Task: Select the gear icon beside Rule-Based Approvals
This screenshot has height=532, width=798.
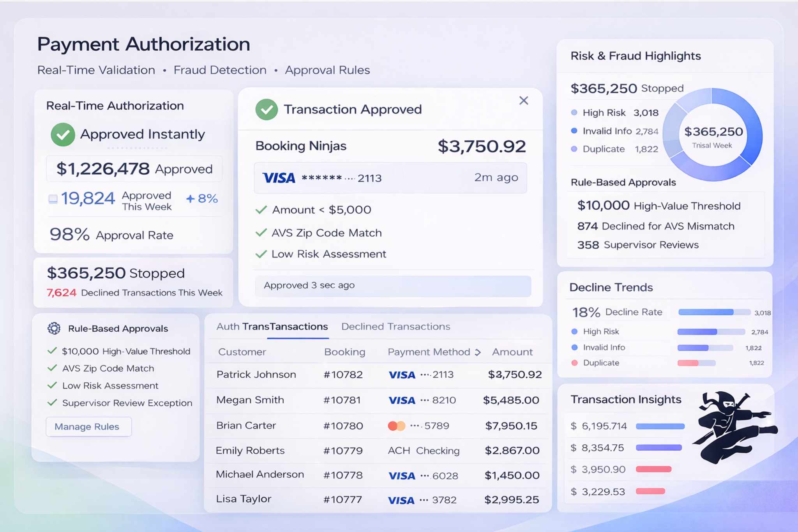Action: (x=54, y=329)
